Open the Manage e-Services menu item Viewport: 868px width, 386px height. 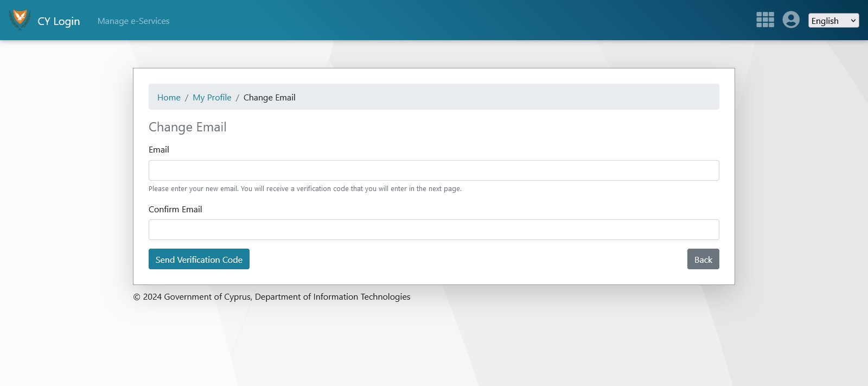click(x=133, y=21)
